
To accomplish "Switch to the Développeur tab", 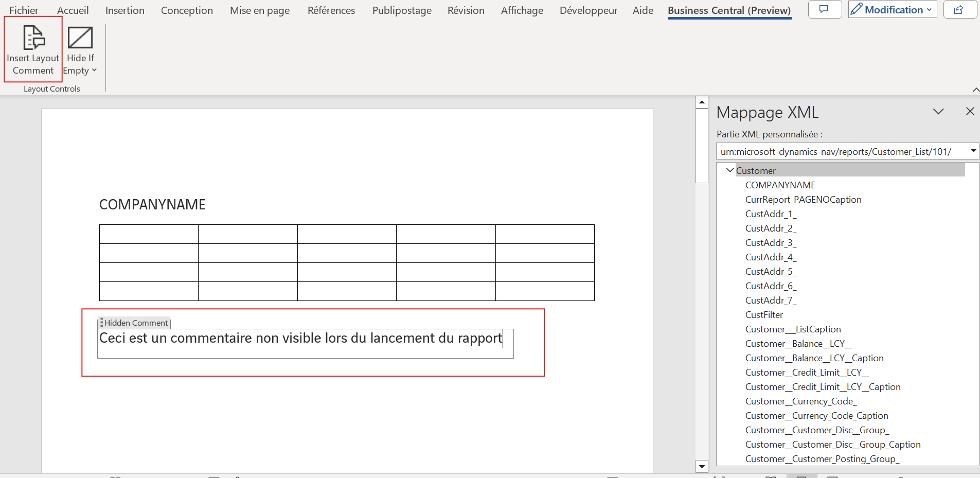I will click(588, 10).
